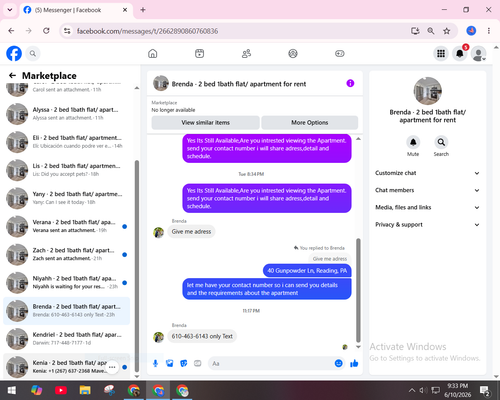
Task: Click the Facebook logo icon
Action: pos(14,53)
